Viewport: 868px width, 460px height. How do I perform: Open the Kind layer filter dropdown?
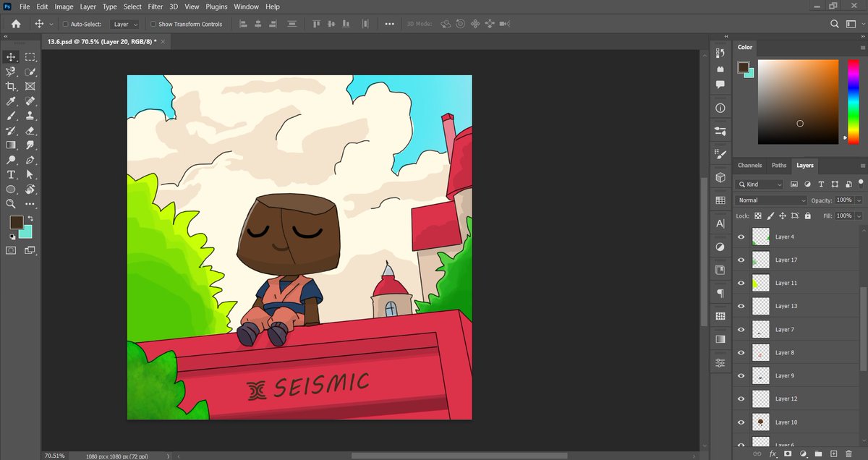click(x=759, y=184)
